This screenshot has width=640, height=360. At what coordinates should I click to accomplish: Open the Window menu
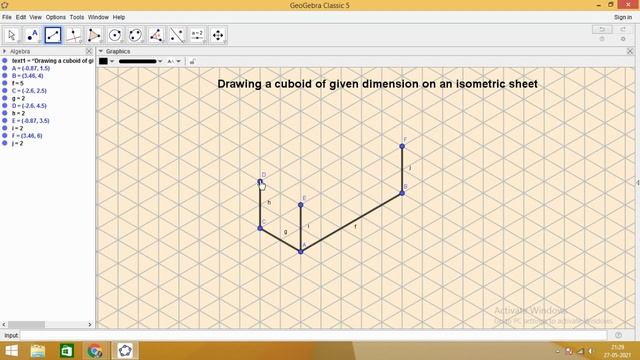click(x=98, y=17)
